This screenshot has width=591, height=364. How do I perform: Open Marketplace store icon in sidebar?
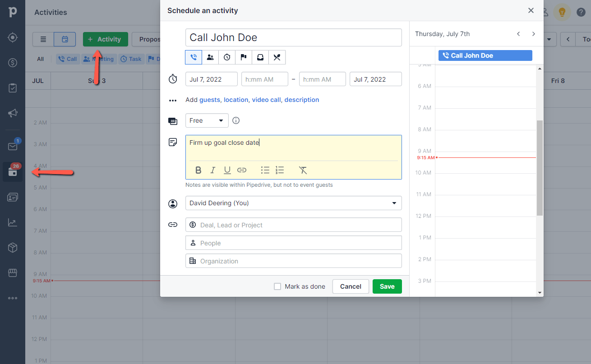[x=13, y=273]
